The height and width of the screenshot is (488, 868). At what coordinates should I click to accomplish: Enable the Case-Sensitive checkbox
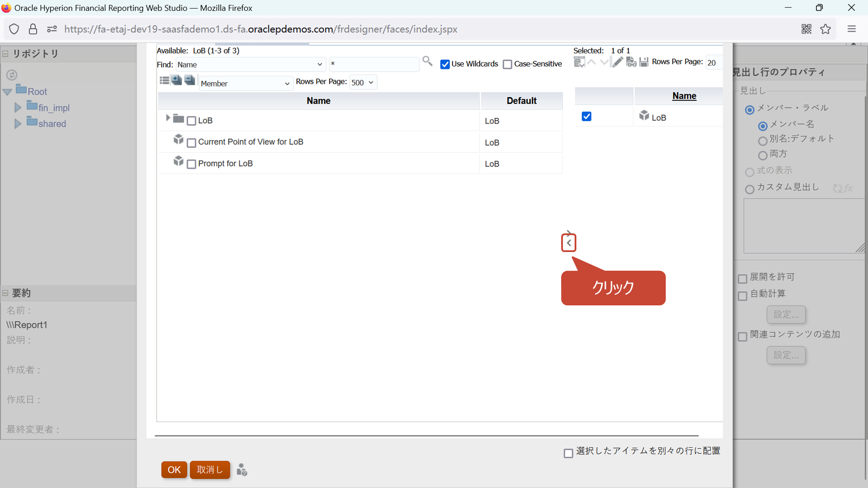pos(507,64)
